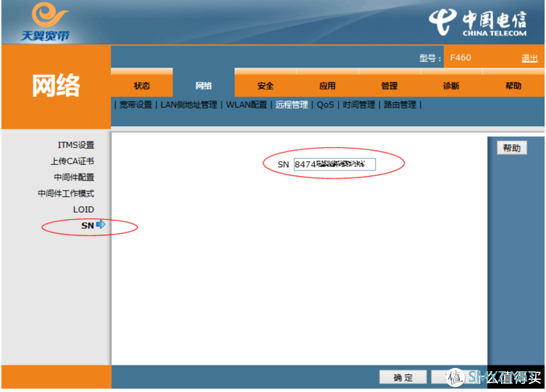This screenshot has height=392, width=546.
Task: Select QoS in the submenu bar
Action: point(325,104)
